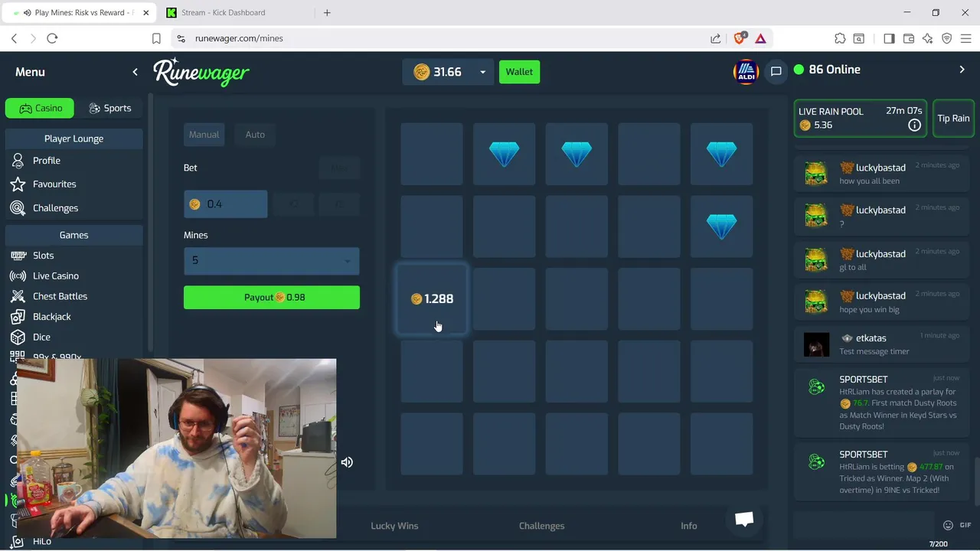The width and height of the screenshot is (980, 551).
Task: Click the 86 Online indicator
Action: click(x=827, y=70)
